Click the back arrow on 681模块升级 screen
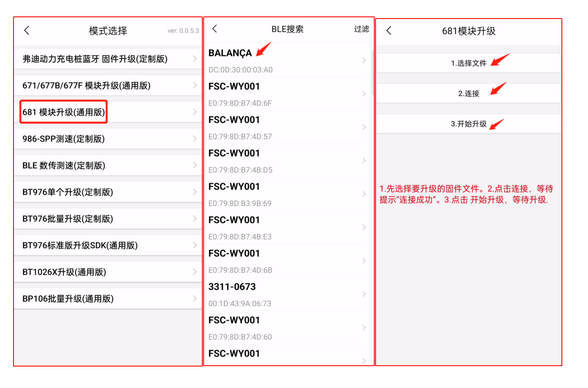Screen dimensions: 588x388 [x=389, y=31]
